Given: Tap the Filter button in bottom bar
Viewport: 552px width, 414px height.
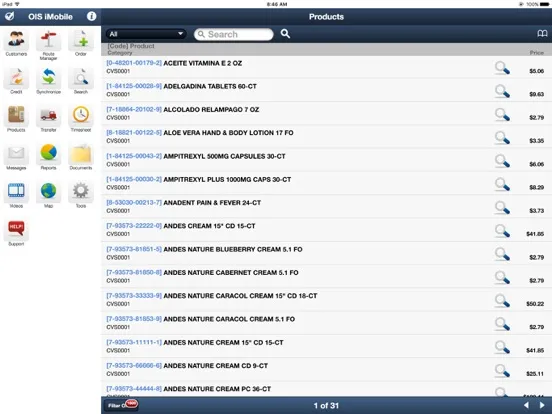Looking at the screenshot, I should click(x=121, y=406).
